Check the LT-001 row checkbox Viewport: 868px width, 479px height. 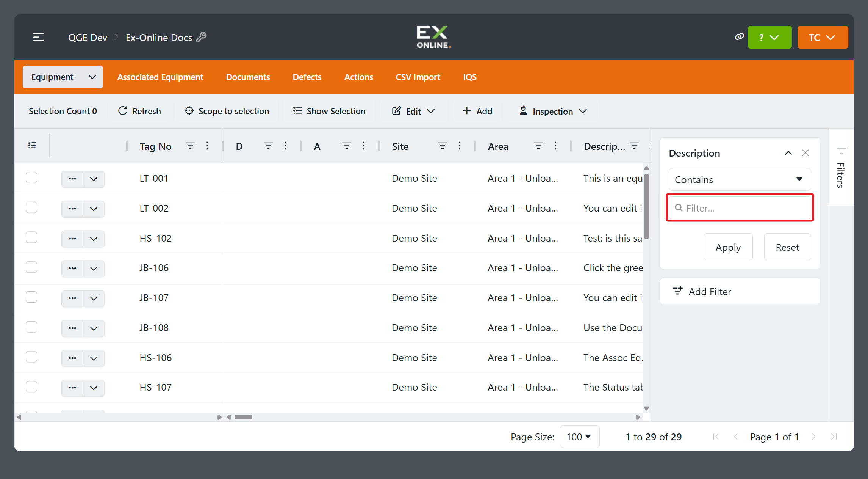(31, 177)
